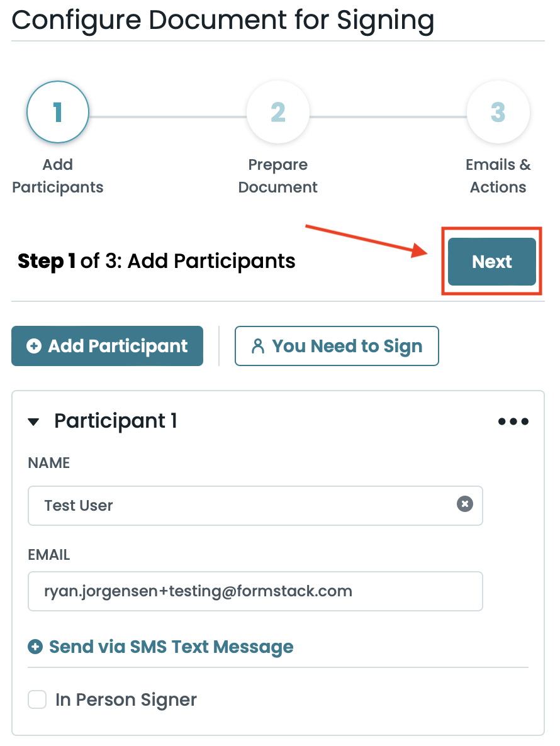Clear the Name field with the X icon

464,504
